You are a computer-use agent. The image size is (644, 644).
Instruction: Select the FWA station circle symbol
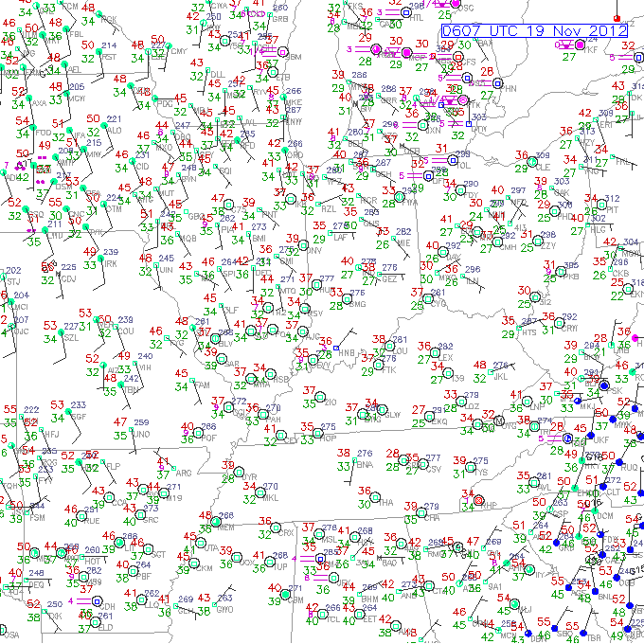400,197
